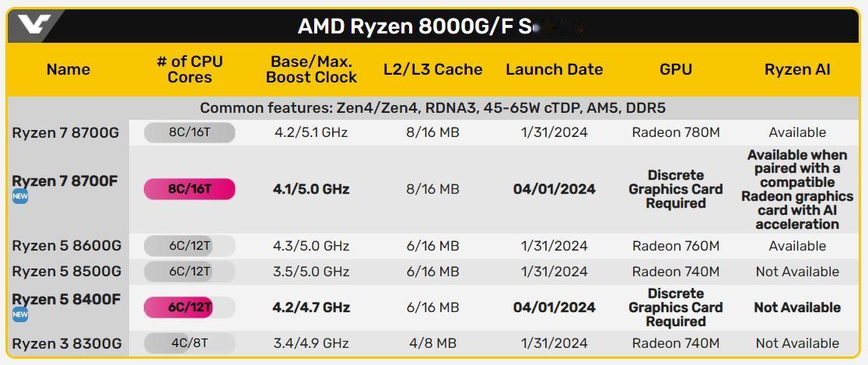Viewport: 868px width, 365px height.
Task: Click the L2/L3 Cache column header
Action: 433,69
